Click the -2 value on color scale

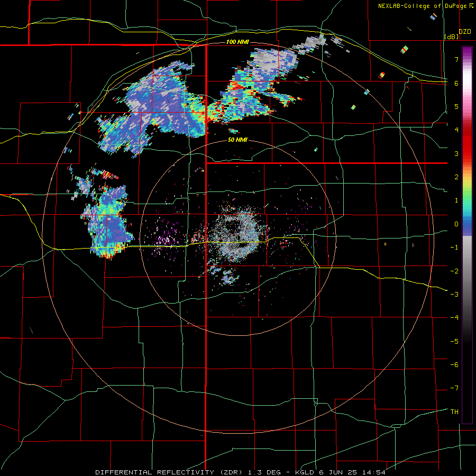click(x=454, y=271)
